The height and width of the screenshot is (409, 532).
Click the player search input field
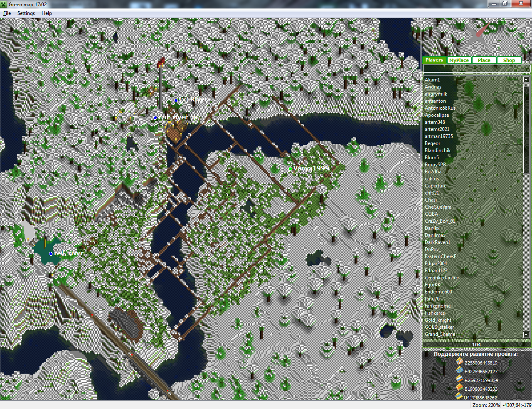pyautogui.click(x=476, y=69)
